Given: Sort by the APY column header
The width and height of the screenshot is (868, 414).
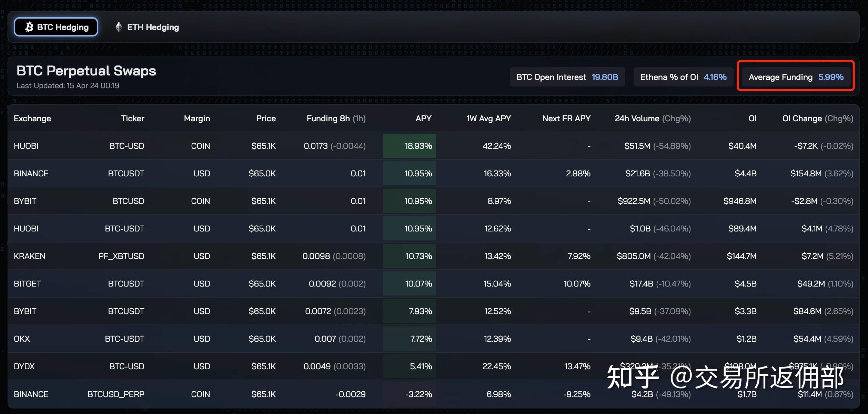Looking at the screenshot, I should point(423,118).
